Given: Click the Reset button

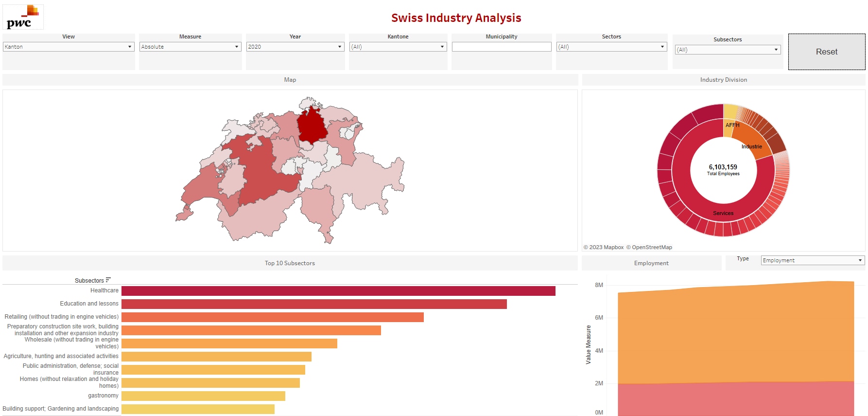Looking at the screenshot, I should pyautogui.click(x=827, y=52).
